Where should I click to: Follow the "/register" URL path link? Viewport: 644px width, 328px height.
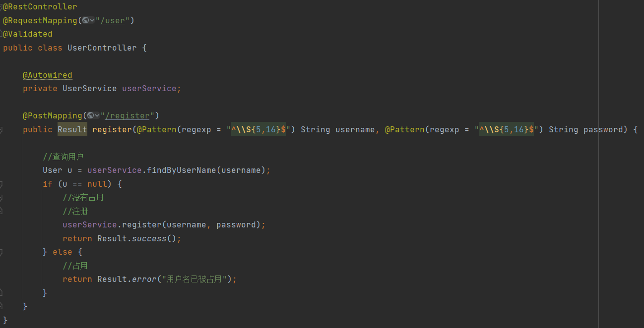click(127, 116)
